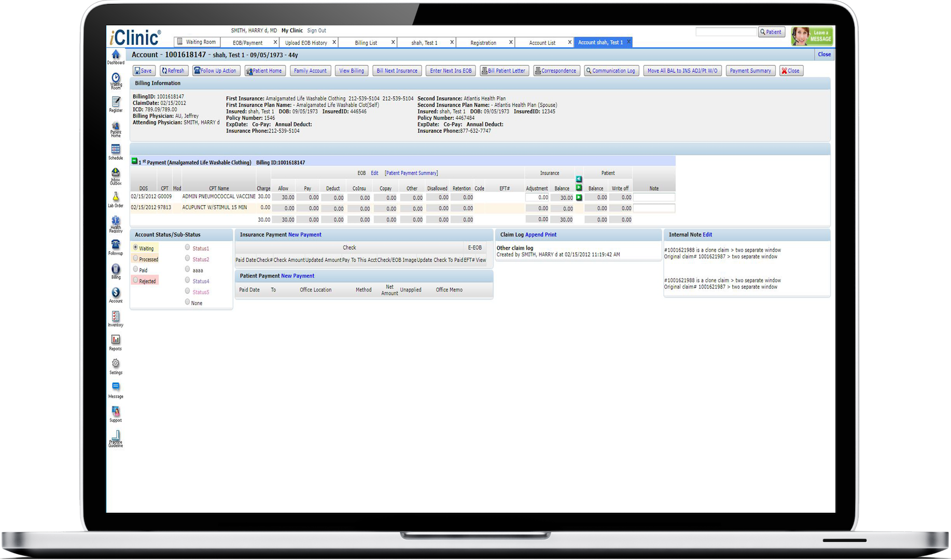Switch to the Billing List tab
This screenshot has width=951, height=560.
tap(366, 43)
